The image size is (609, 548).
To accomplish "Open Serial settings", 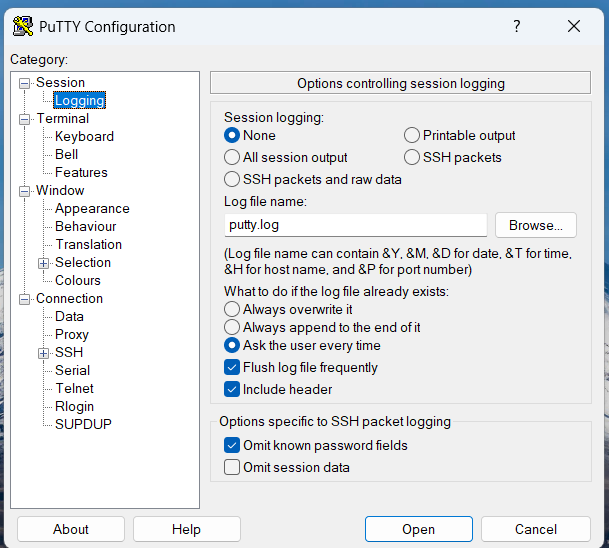I will coord(72,371).
